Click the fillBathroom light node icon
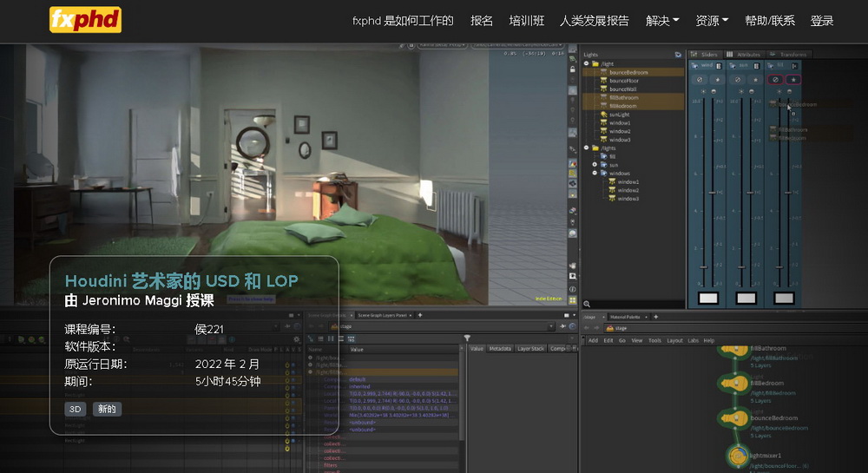This screenshot has height=473, width=868. click(x=734, y=351)
